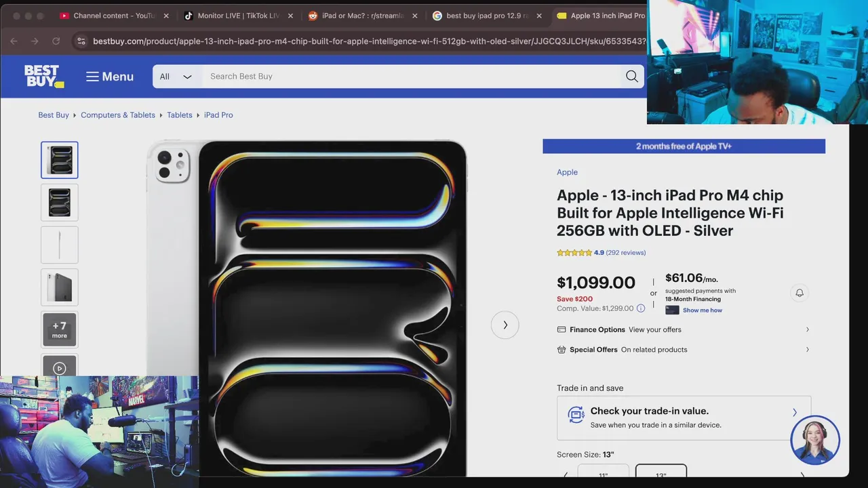Viewport: 868px width, 488px height.
Task: Reload the page with refresh icon
Action: tap(56, 41)
